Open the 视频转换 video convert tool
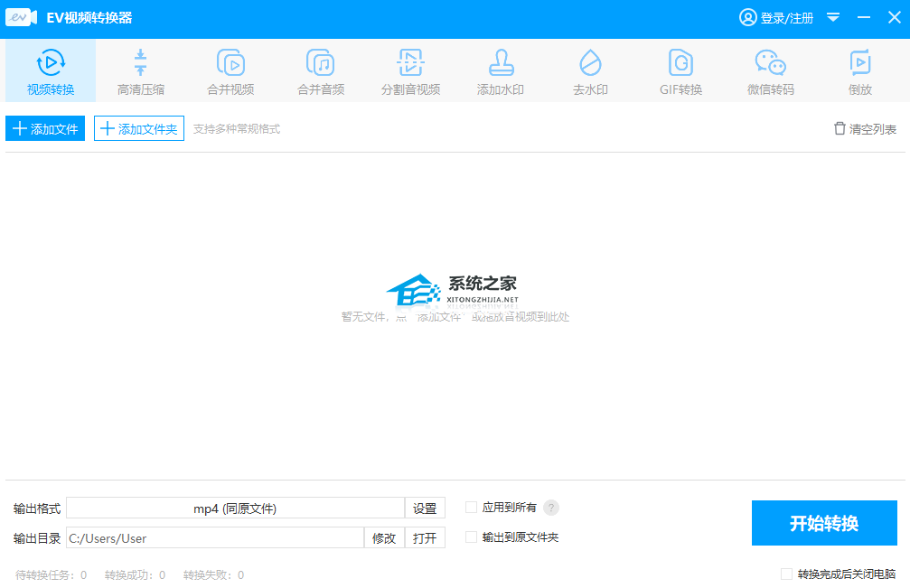This screenshot has width=910, height=588. click(51, 70)
